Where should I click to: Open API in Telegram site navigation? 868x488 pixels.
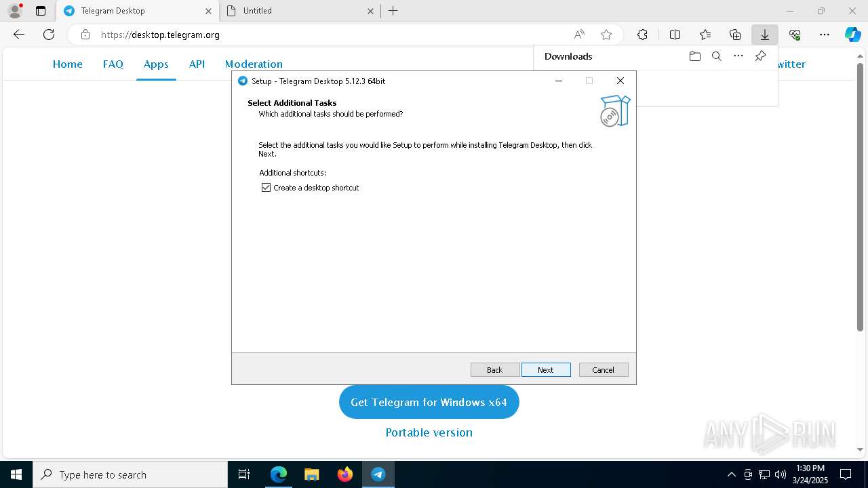(x=197, y=64)
